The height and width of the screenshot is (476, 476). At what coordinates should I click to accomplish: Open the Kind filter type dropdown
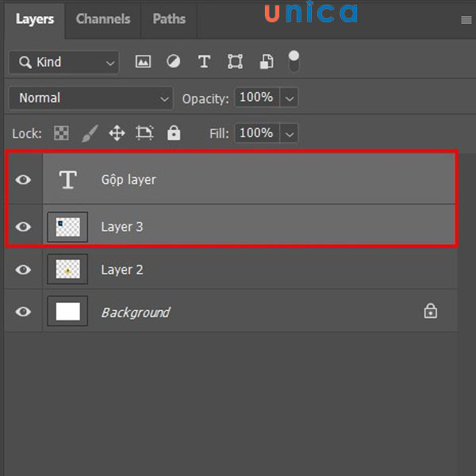pyautogui.click(x=63, y=62)
